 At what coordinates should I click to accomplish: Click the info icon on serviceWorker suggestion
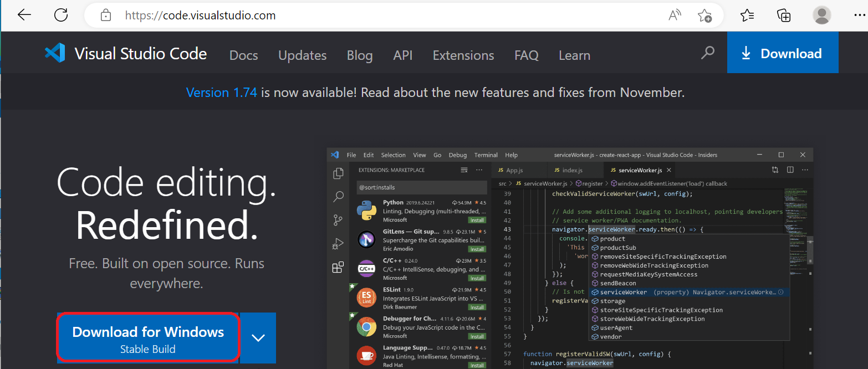tap(781, 292)
